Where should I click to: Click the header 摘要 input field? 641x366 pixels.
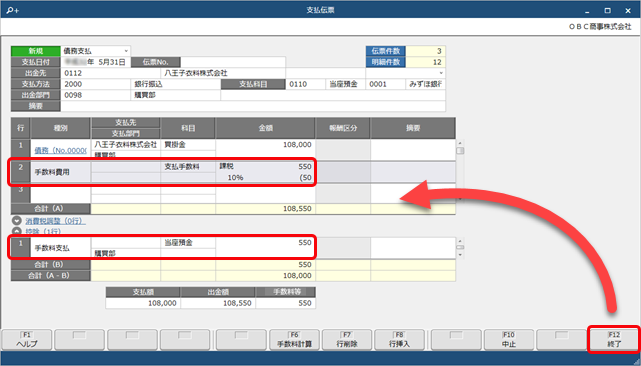(x=253, y=106)
